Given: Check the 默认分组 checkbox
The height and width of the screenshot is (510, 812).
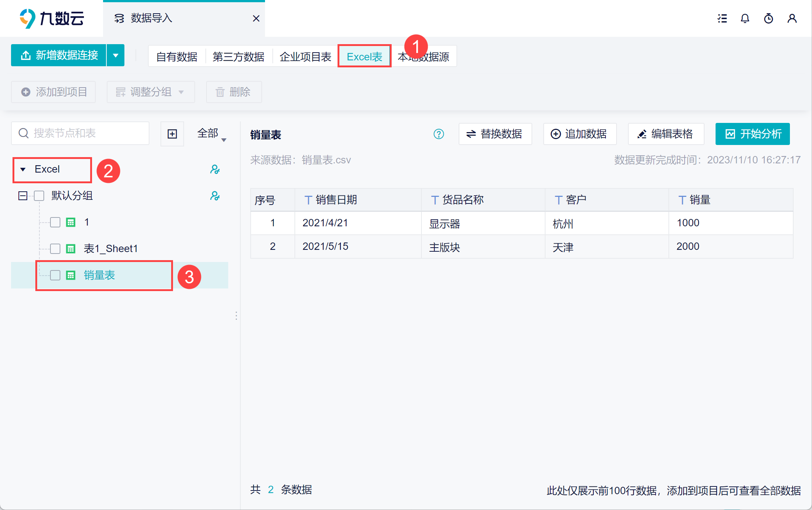Looking at the screenshot, I should click(39, 196).
